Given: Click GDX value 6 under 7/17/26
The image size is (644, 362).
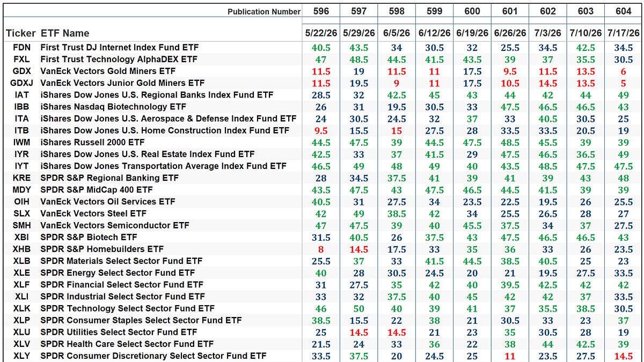Looking at the screenshot, I should point(624,71).
